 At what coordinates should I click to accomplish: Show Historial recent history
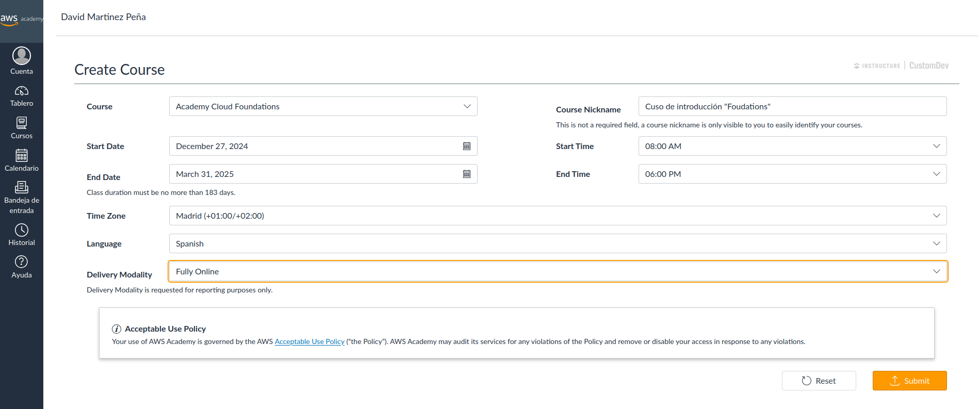pyautogui.click(x=22, y=230)
